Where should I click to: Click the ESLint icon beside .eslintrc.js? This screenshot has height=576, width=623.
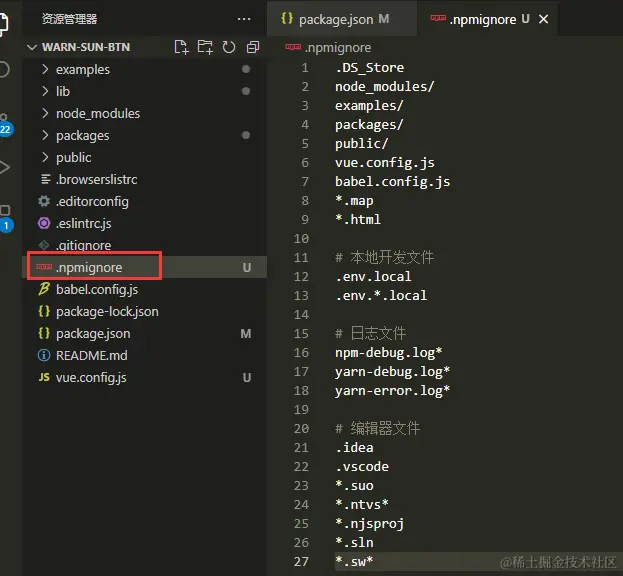click(x=44, y=223)
